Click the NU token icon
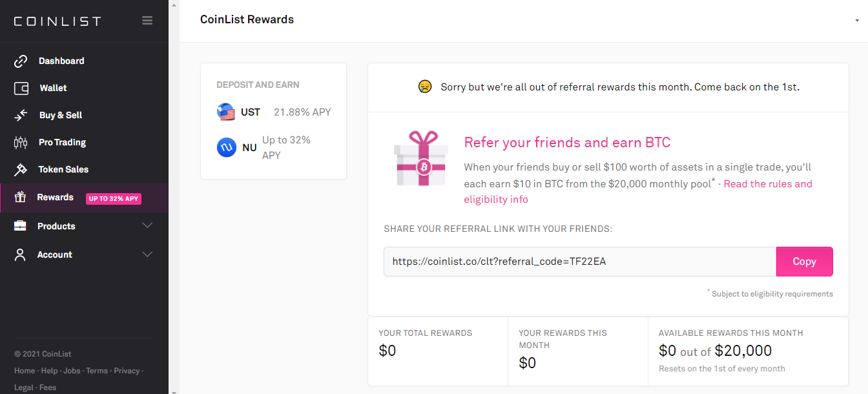This screenshot has width=868, height=394. click(x=226, y=148)
